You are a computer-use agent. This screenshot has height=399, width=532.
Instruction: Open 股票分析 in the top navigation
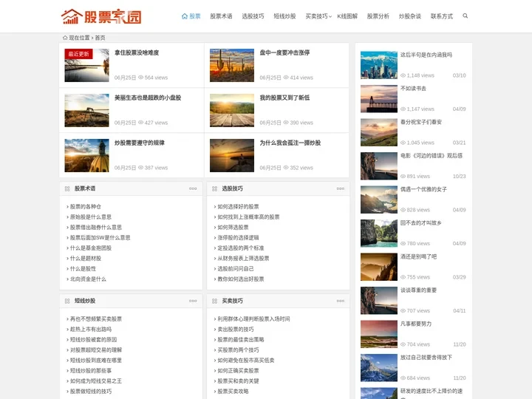pos(378,16)
